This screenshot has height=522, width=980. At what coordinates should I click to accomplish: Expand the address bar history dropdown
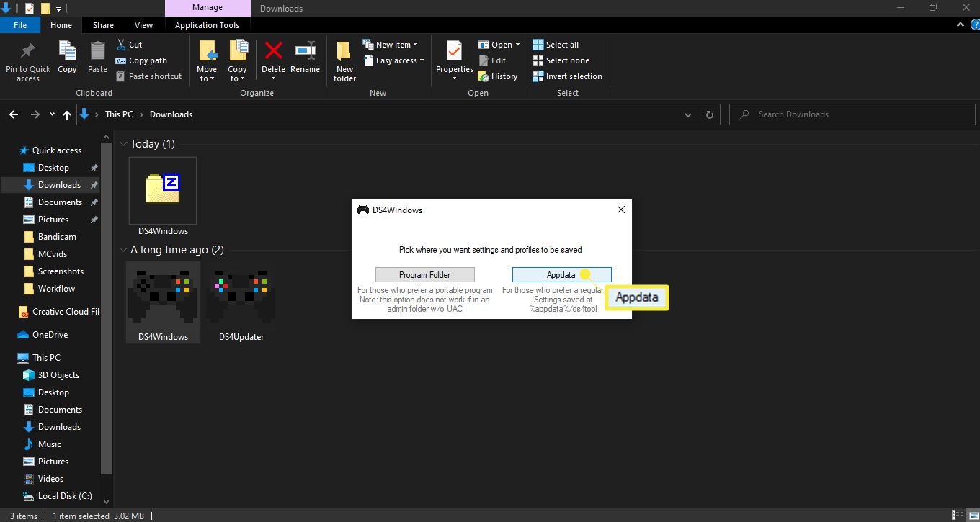tap(688, 114)
